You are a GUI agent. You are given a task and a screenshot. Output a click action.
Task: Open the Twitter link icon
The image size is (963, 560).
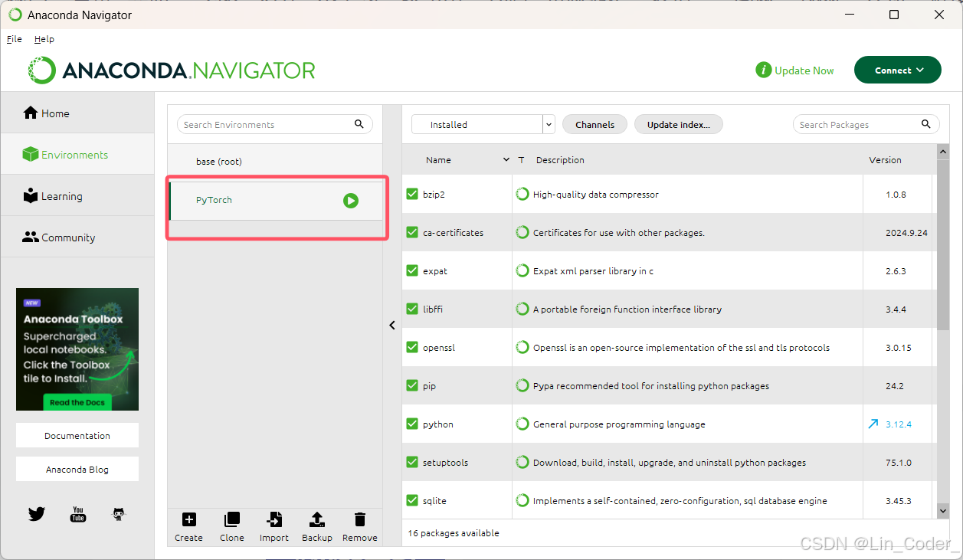point(37,514)
